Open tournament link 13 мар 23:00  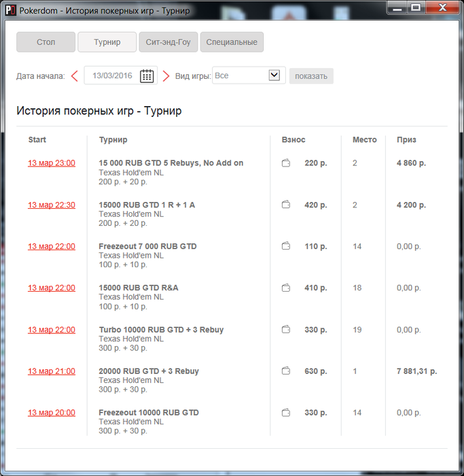tap(52, 163)
